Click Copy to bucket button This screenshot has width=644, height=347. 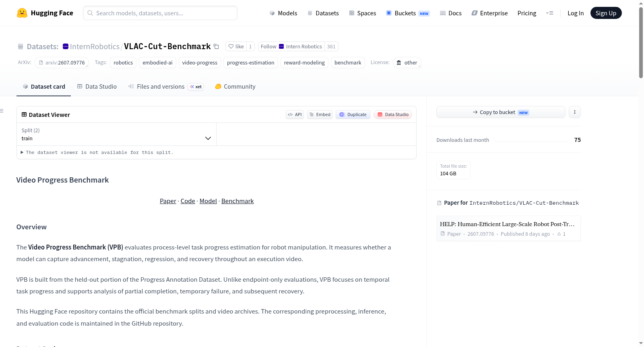(x=501, y=112)
